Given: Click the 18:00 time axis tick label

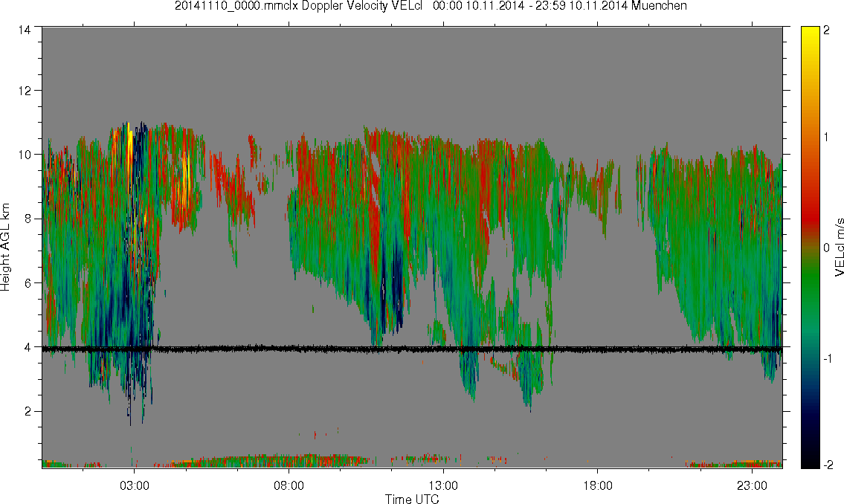Looking at the screenshot, I should coord(597,485).
